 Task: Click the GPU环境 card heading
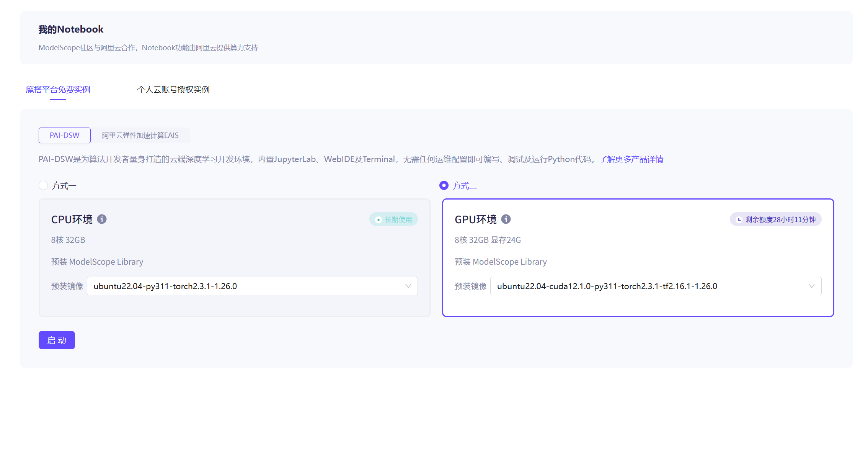(x=475, y=219)
